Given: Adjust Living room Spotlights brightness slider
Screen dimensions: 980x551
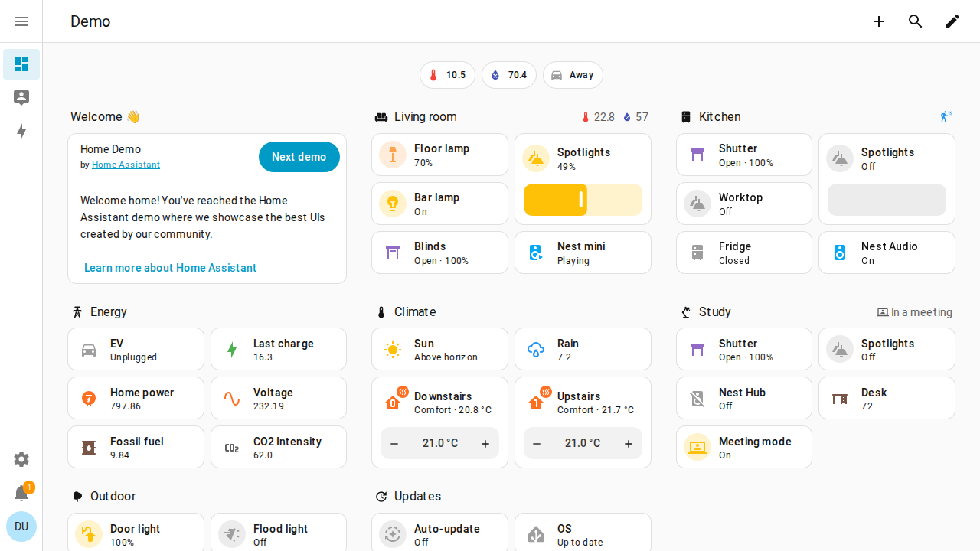Looking at the screenshot, I should click(x=583, y=200).
